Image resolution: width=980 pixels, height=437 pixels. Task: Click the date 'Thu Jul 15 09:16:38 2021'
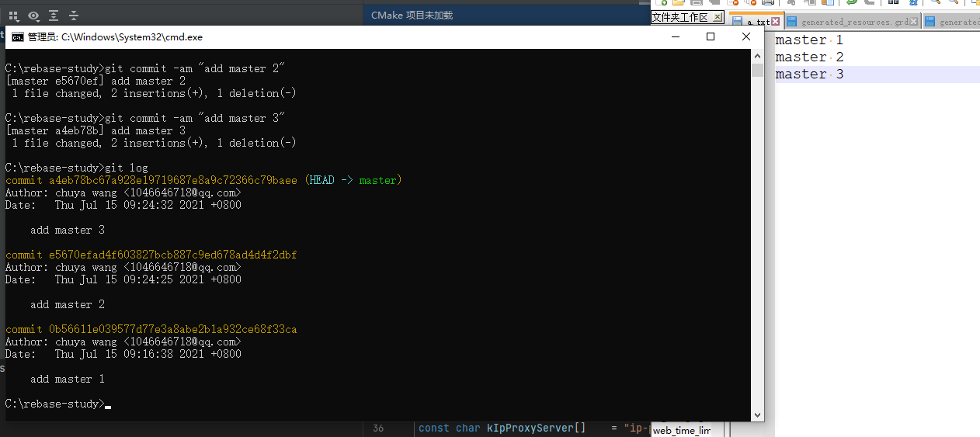tap(130, 354)
